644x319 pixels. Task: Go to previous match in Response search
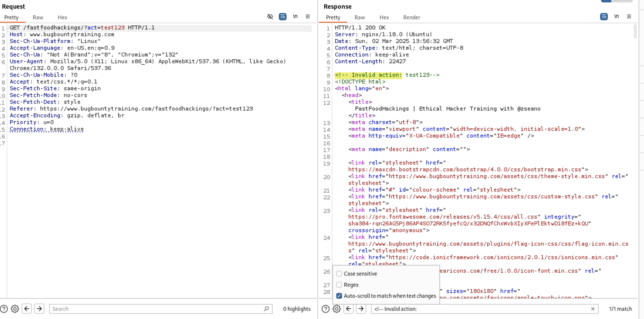pos(349,308)
